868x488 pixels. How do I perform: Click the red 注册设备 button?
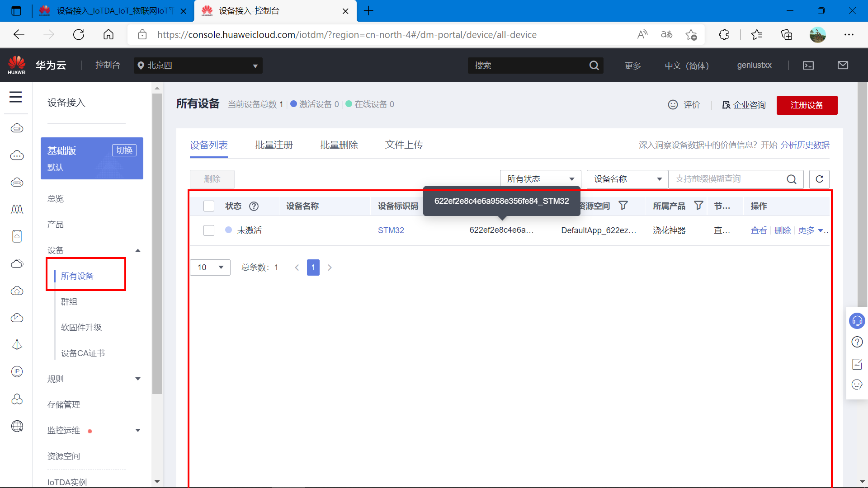[807, 105]
